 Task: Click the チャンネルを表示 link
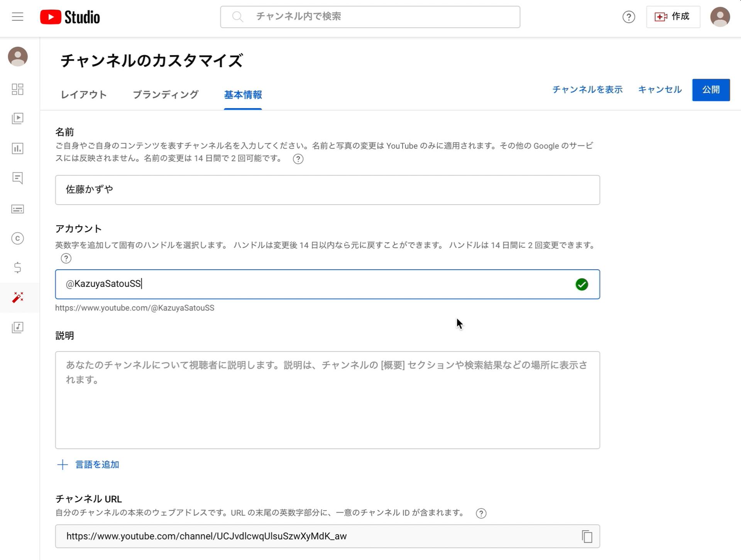(x=587, y=90)
